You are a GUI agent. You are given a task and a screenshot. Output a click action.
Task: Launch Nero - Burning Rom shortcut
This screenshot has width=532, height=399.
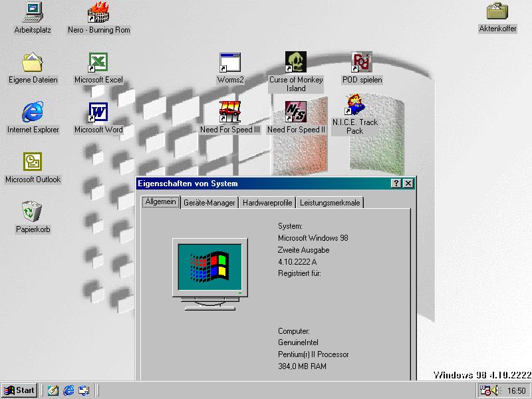[x=98, y=12]
